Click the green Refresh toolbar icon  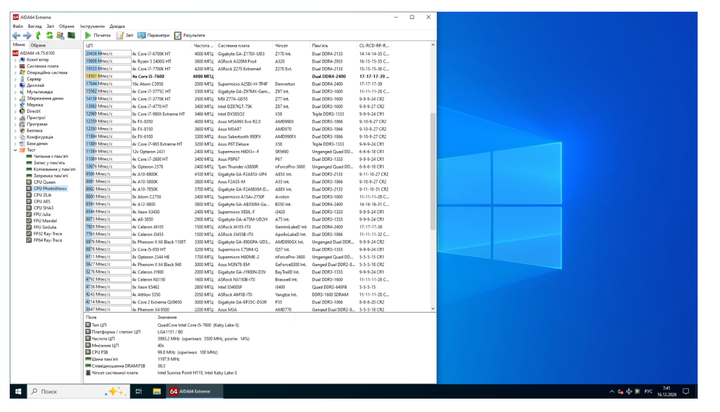tap(49, 35)
